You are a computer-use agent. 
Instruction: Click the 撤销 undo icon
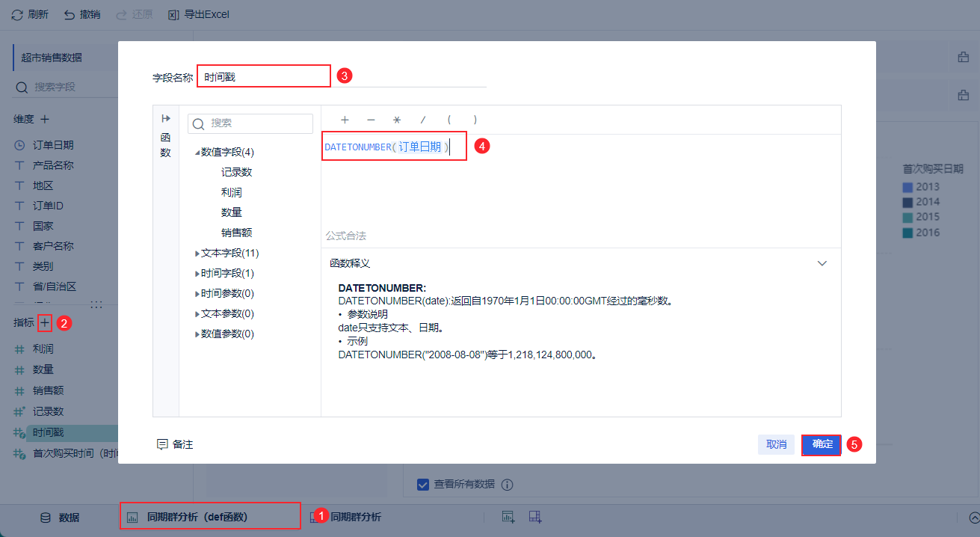click(70, 14)
